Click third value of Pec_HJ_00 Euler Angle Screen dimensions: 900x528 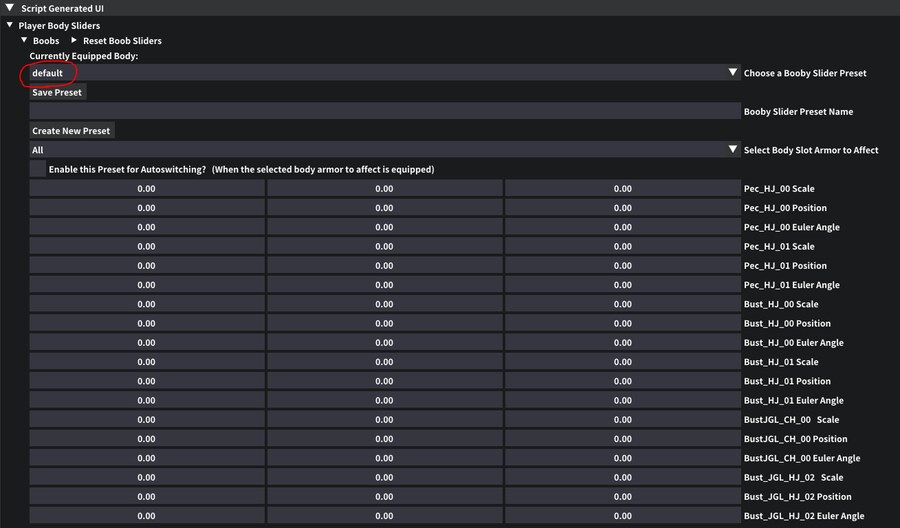[x=622, y=227]
